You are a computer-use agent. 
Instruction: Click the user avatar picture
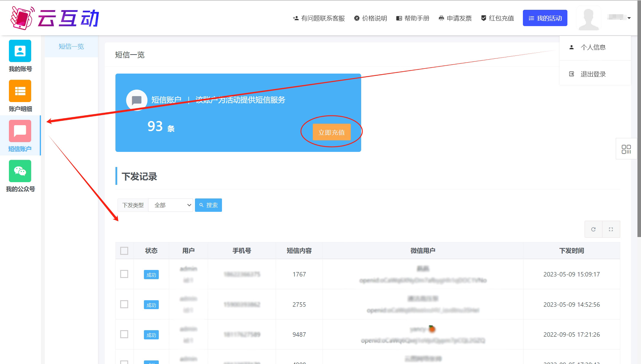(589, 18)
